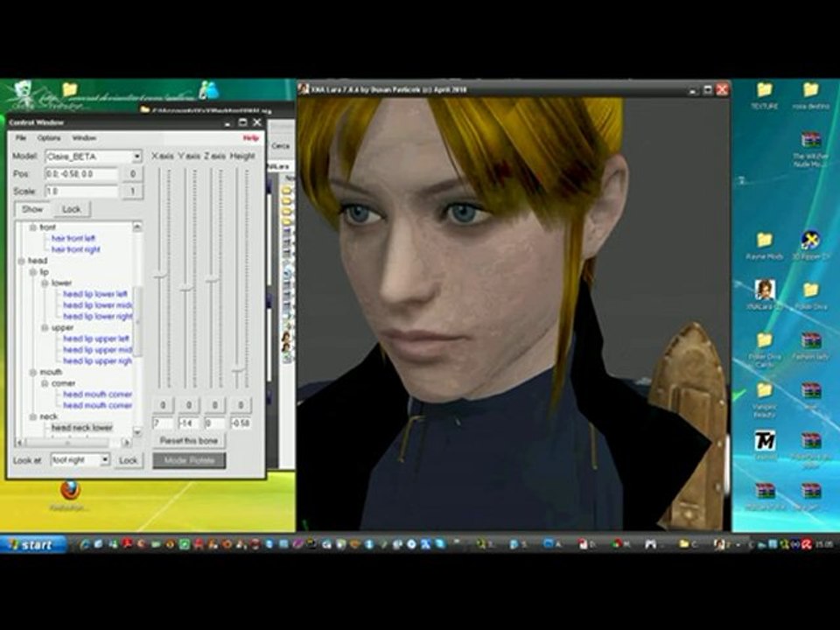Select the TEXTURE folder on desktop
The height and width of the screenshot is (630, 840).
click(765, 95)
